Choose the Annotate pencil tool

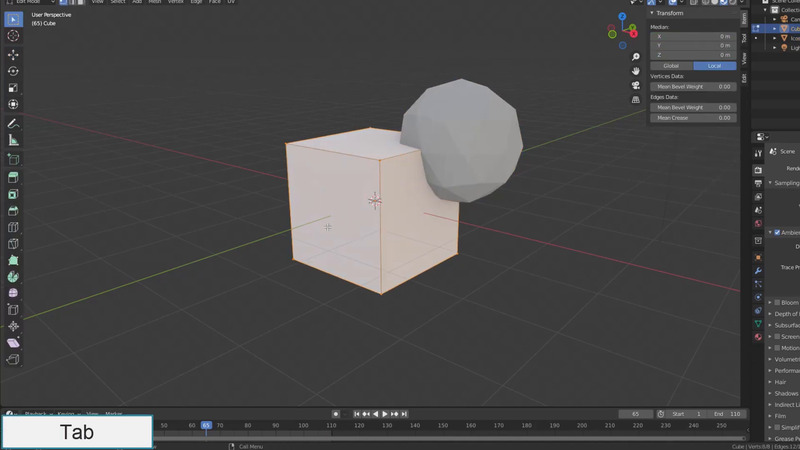pos(13,123)
